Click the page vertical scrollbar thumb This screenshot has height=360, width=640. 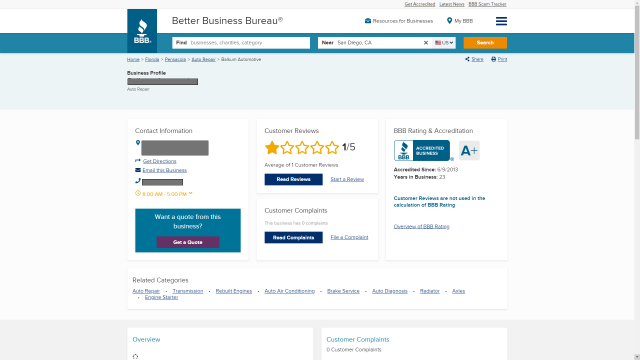(x=637, y=73)
